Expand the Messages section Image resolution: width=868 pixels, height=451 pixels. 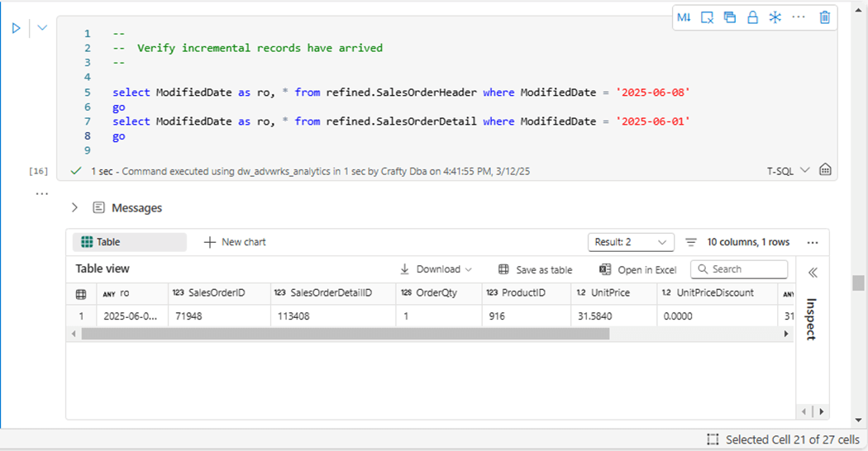click(x=74, y=208)
